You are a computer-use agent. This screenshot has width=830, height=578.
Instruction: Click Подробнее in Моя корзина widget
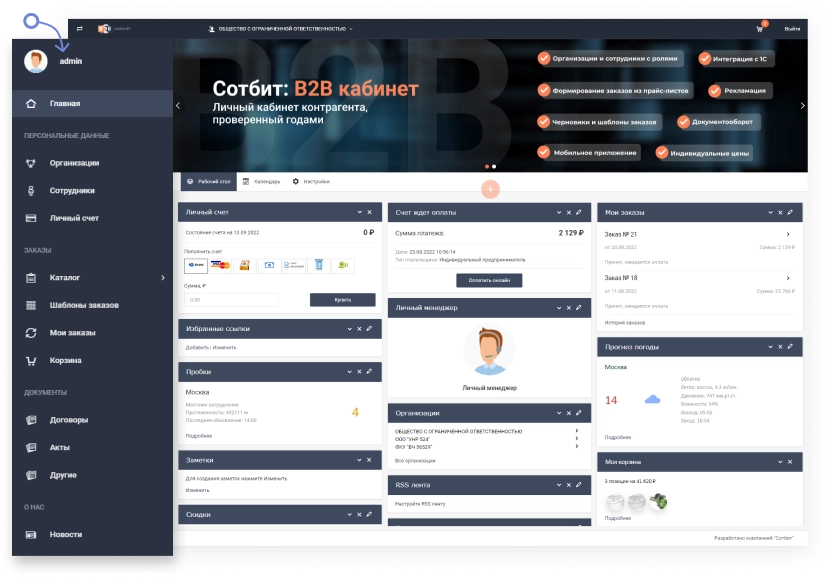point(618,519)
